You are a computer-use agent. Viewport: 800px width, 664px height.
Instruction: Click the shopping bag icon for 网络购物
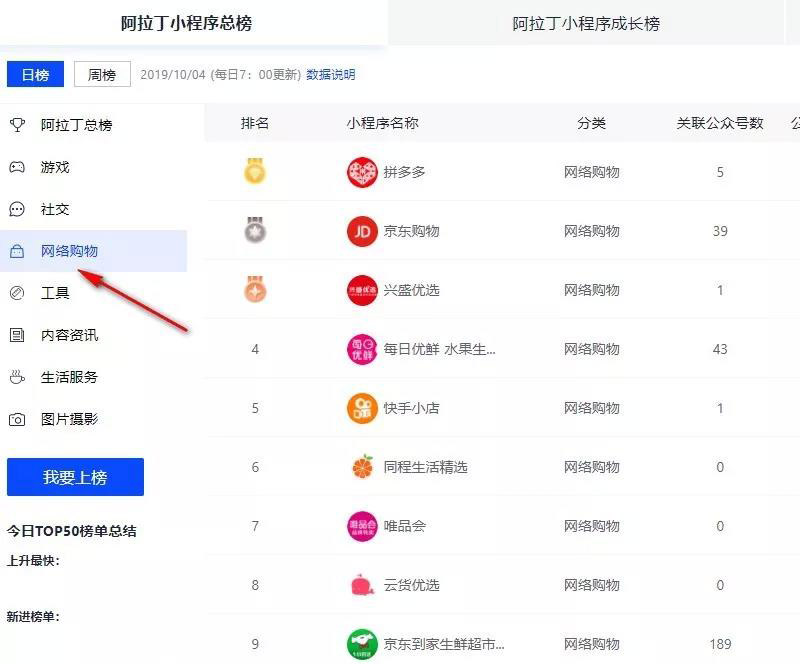pos(17,251)
